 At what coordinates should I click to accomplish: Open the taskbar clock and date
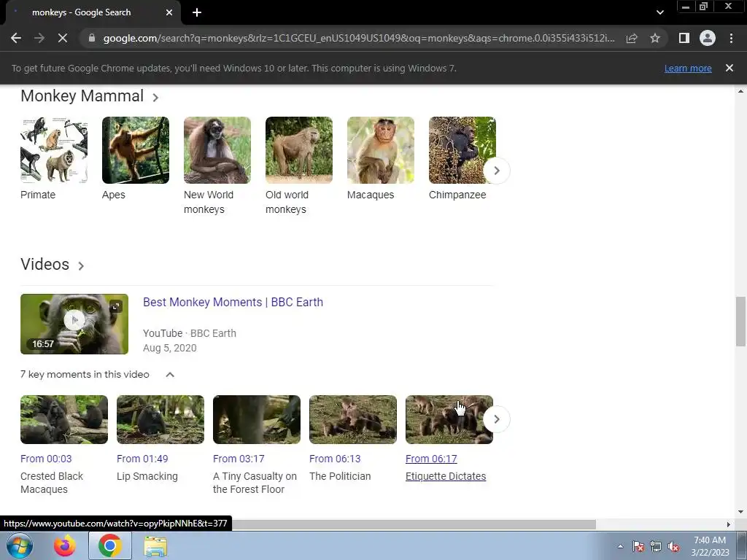pos(710,546)
